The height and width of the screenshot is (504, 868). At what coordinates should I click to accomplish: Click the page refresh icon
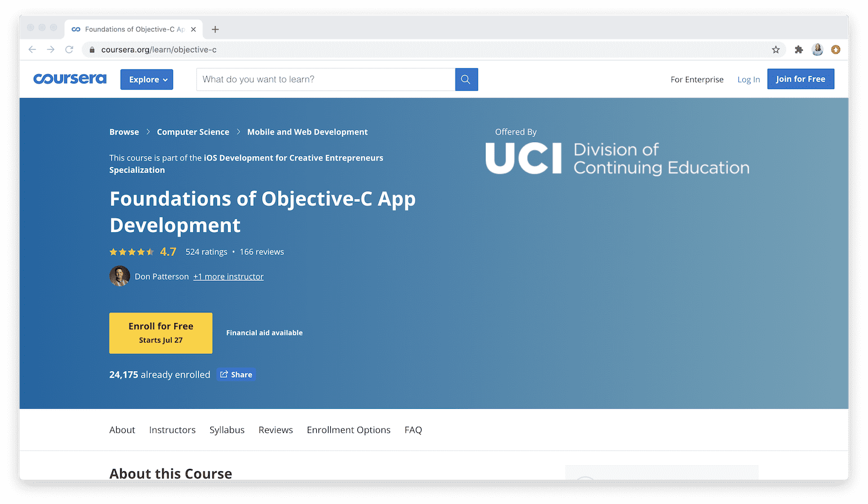click(69, 49)
